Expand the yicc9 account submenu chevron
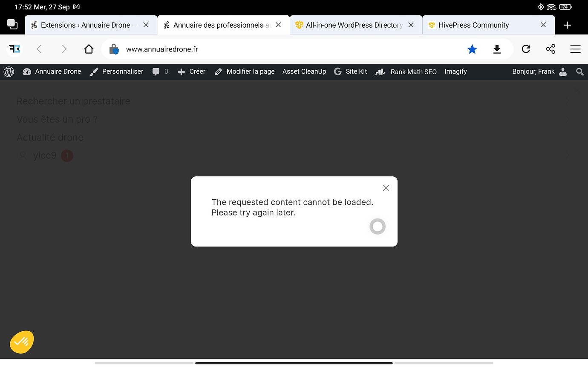The width and height of the screenshot is (588, 367). click(x=567, y=155)
